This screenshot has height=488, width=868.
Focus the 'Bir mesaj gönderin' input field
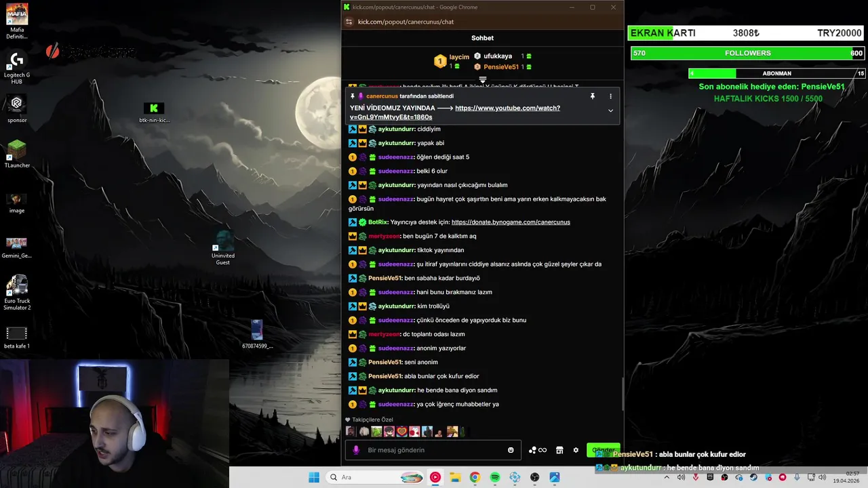tap(433, 450)
